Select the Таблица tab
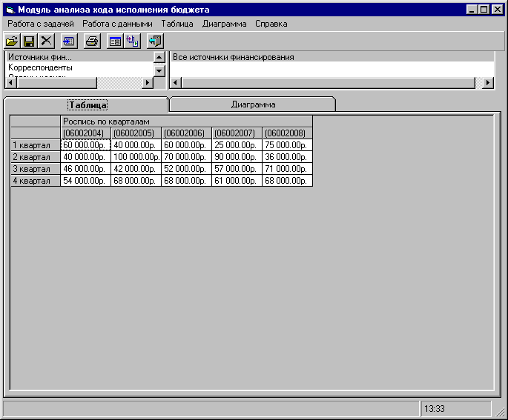The width and height of the screenshot is (508, 420). (x=88, y=105)
